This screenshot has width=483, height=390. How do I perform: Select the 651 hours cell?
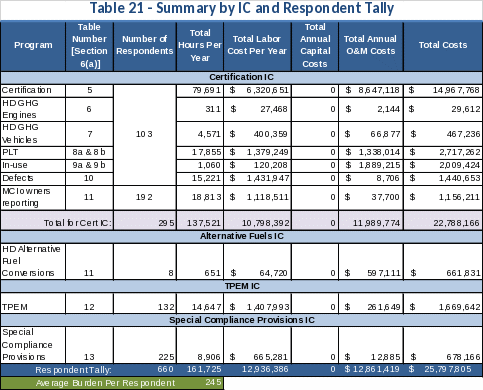(x=200, y=261)
